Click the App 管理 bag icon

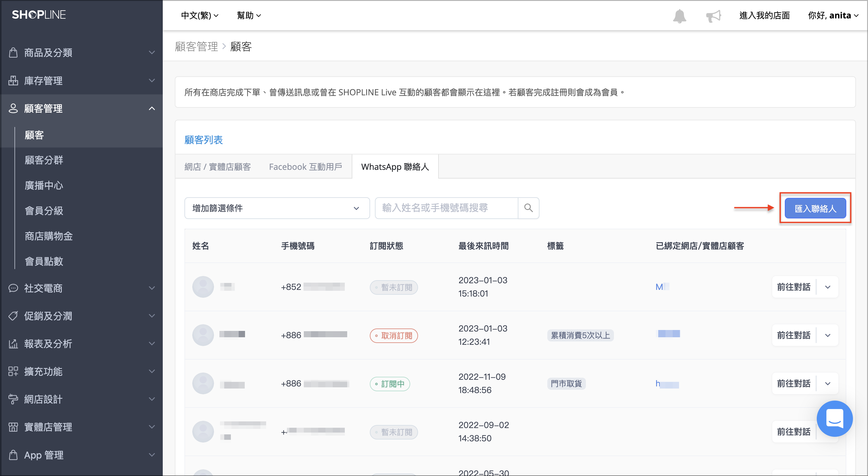coord(13,455)
